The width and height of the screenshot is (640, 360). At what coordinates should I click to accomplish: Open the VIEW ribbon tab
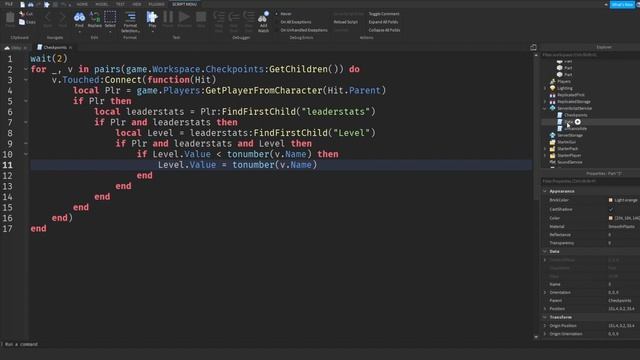(x=136, y=4)
